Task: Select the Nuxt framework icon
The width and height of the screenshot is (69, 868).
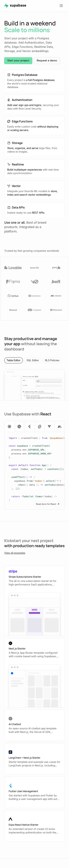Action: point(59,427)
